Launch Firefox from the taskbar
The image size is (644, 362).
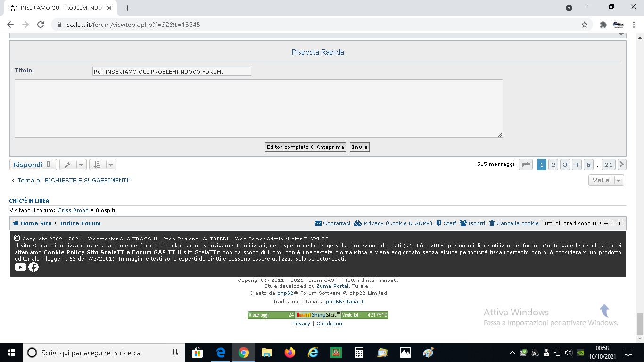click(289, 353)
